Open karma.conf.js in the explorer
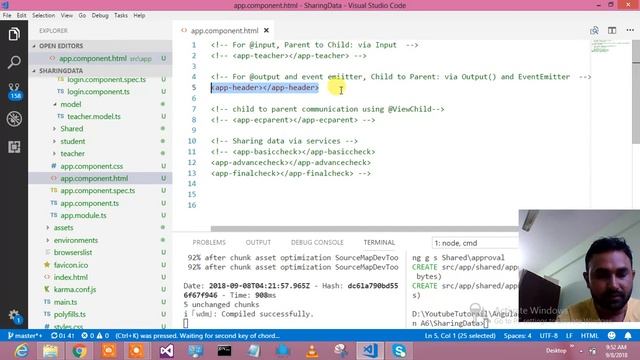The image size is (640, 360). [x=75, y=289]
